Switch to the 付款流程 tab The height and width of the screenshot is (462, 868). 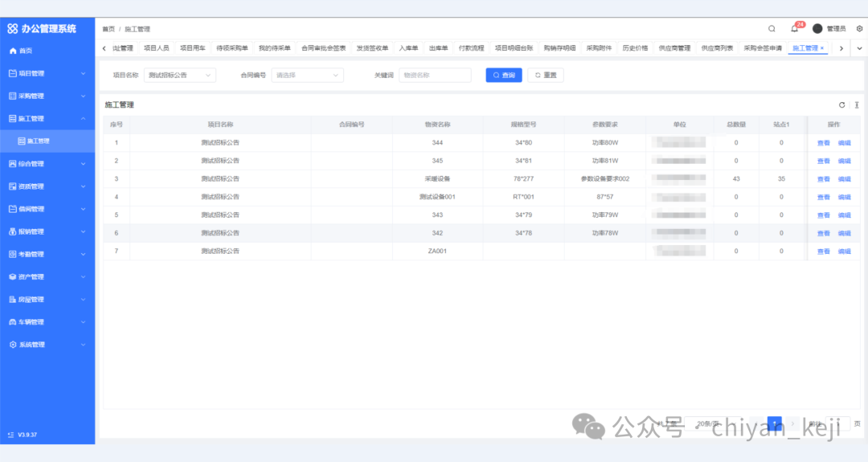[x=471, y=48]
